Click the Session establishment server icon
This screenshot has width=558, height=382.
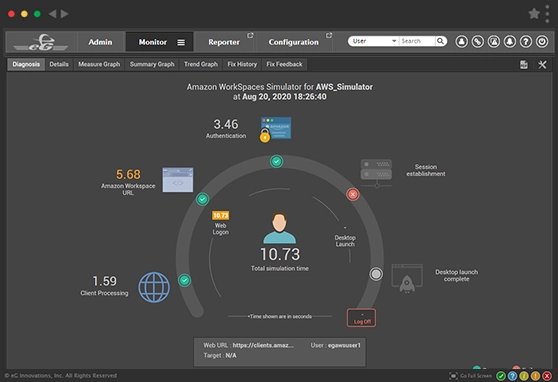click(x=376, y=173)
